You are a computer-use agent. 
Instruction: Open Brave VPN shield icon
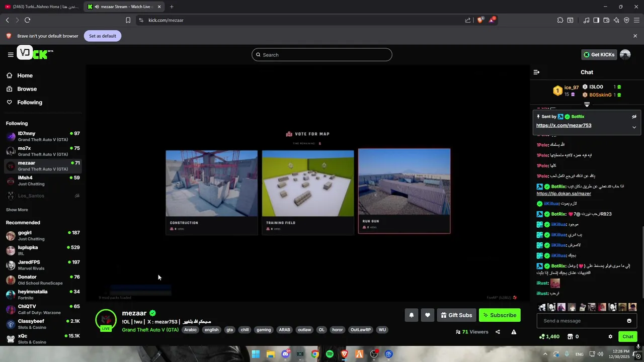[626, 20]
